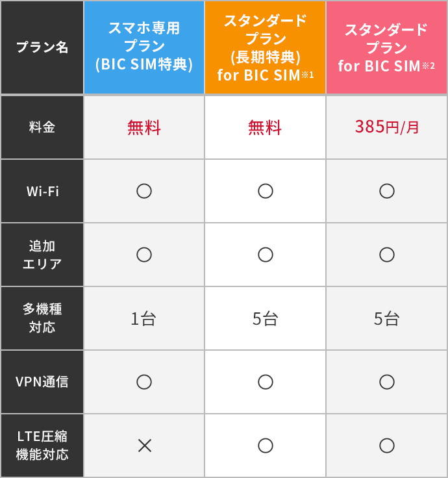This screenshot has width=448, height=478.
Task: Select the 料金 row label
Action: point(42,127)
